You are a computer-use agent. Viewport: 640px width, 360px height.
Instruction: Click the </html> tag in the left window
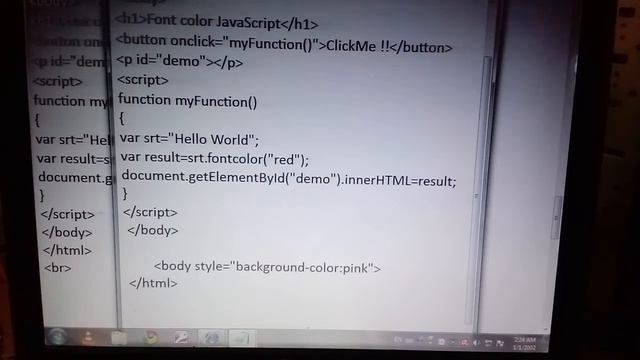pos(67,250)
